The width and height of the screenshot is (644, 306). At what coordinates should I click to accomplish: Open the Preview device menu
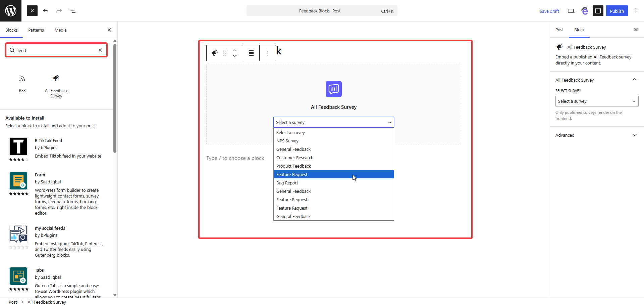(x=571, y=11)
